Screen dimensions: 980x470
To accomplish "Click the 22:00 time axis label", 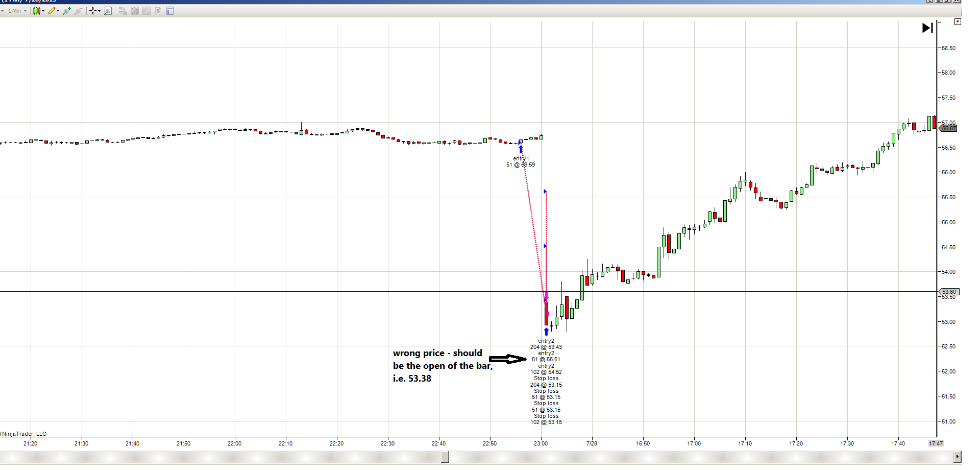I will tap(235, 443).
